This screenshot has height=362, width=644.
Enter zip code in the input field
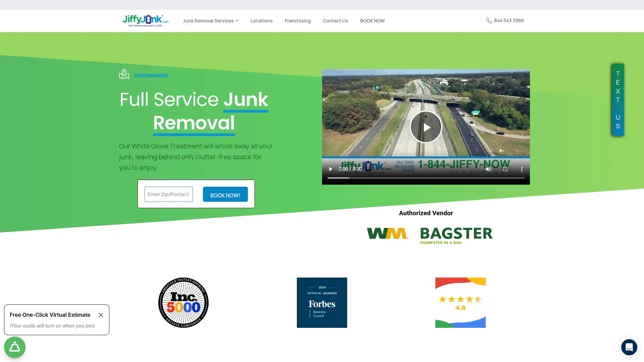click(x=168, y=194)
